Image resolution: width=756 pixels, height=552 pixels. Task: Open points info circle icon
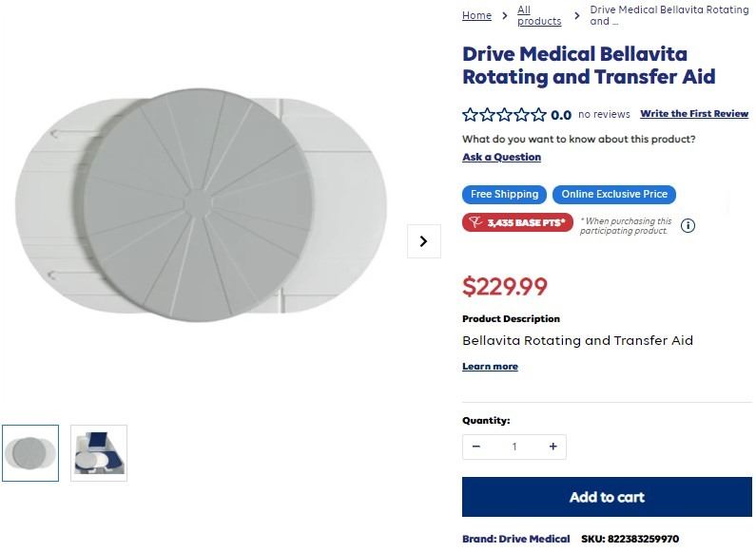click(688, 226)
